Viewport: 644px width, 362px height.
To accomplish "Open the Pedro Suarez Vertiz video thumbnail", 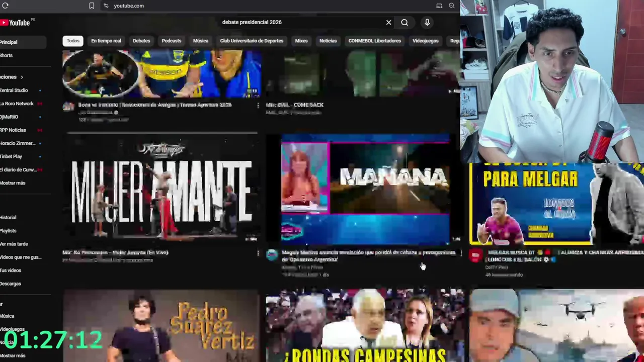I will (x=162, y=325).
